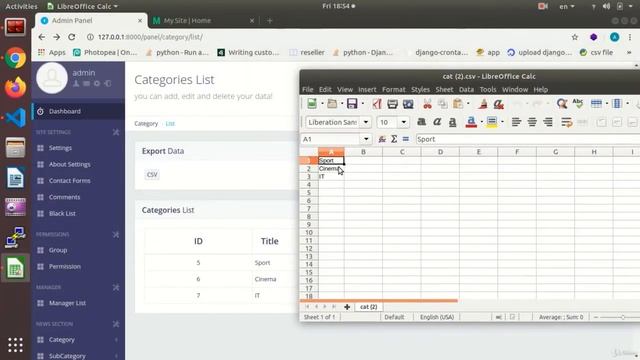Click the Copy icon in Calc toolbar

(443, 104)
